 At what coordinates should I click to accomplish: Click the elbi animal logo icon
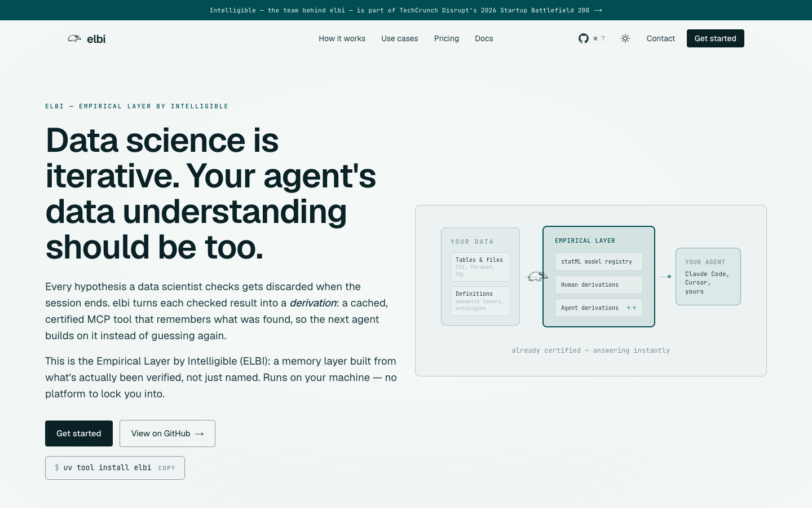(74, 38)
